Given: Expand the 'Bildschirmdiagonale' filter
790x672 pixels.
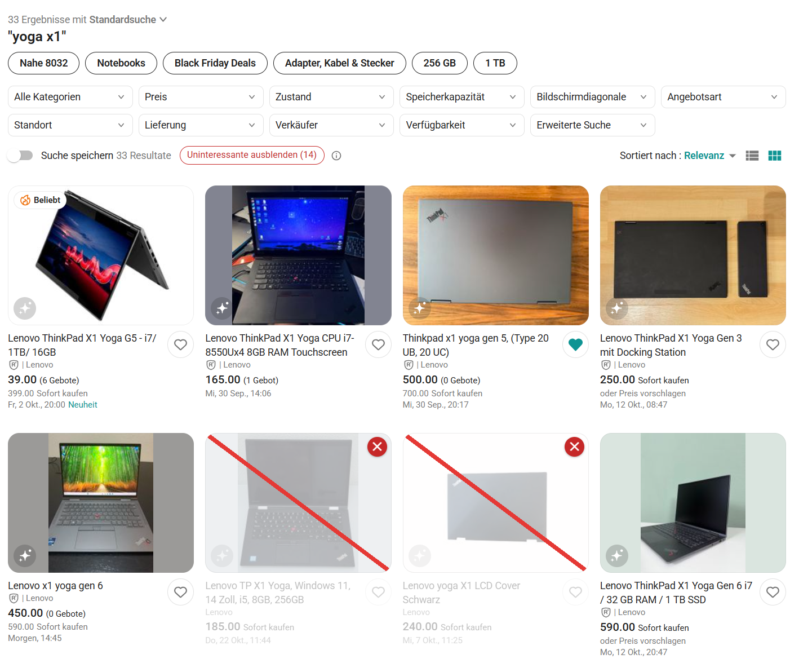Looking at the screenshot, I should 593,97.
